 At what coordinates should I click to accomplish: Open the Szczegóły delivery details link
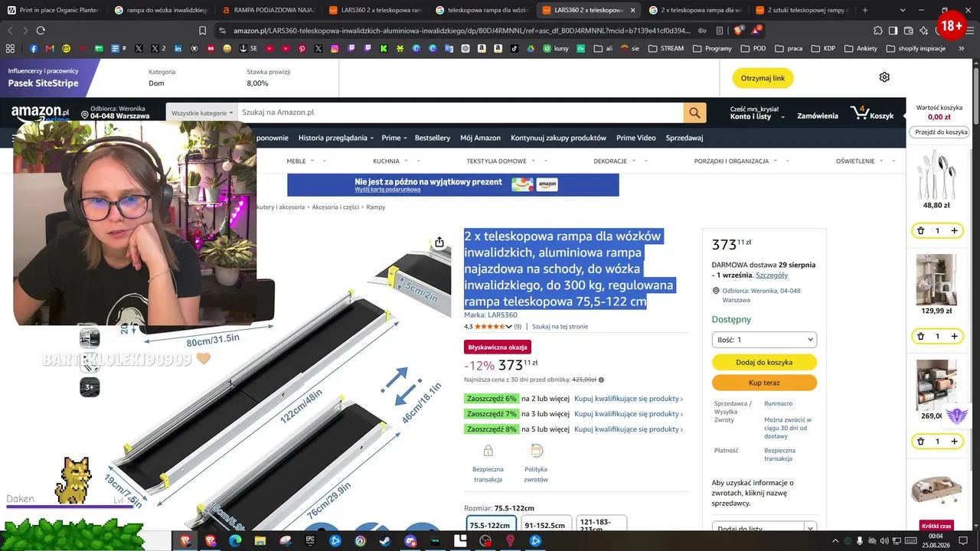772,275
